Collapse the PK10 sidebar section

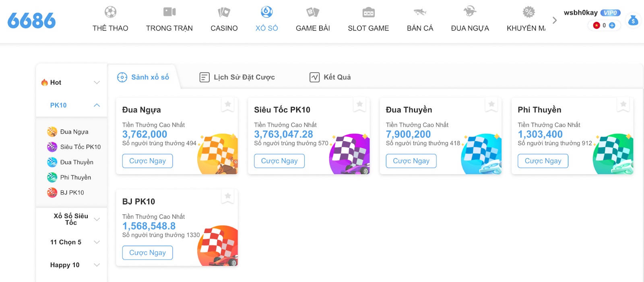tap(97, 105)
